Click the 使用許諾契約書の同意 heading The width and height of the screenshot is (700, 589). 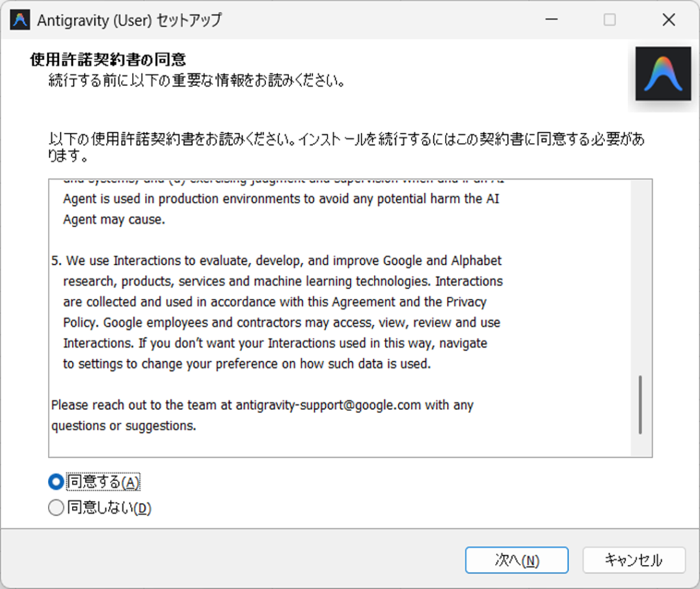click(108, 60)
